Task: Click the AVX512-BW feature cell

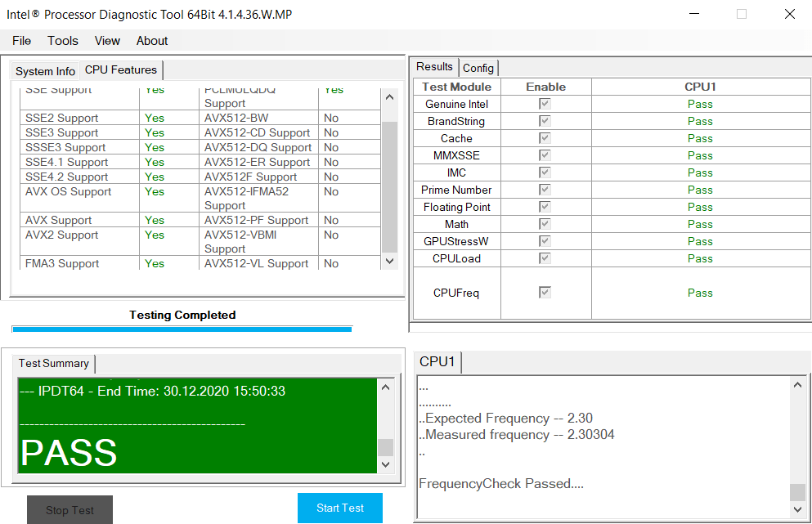Action: tap(258, 118)
